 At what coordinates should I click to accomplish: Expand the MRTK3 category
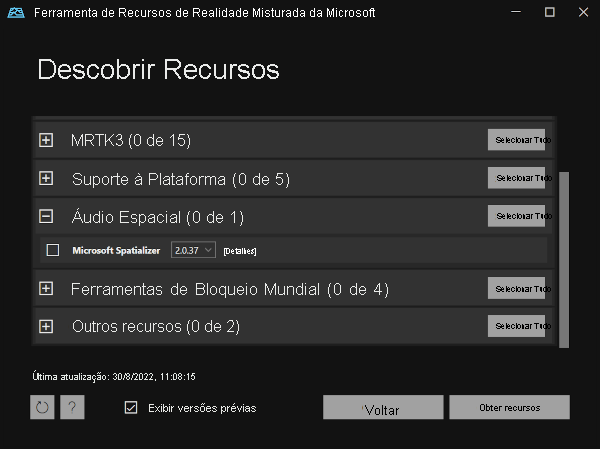click(x=46, y=140)
